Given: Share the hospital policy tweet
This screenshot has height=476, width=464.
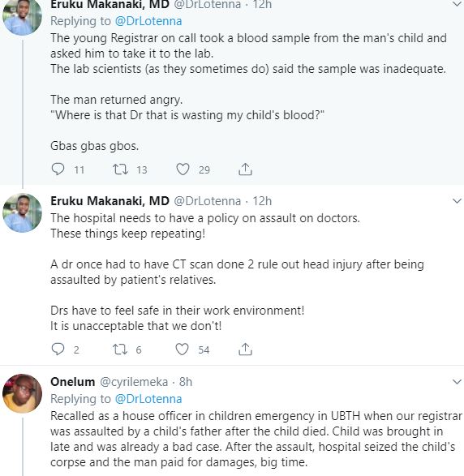Looking at the screenshot, I should coord(245,349).
